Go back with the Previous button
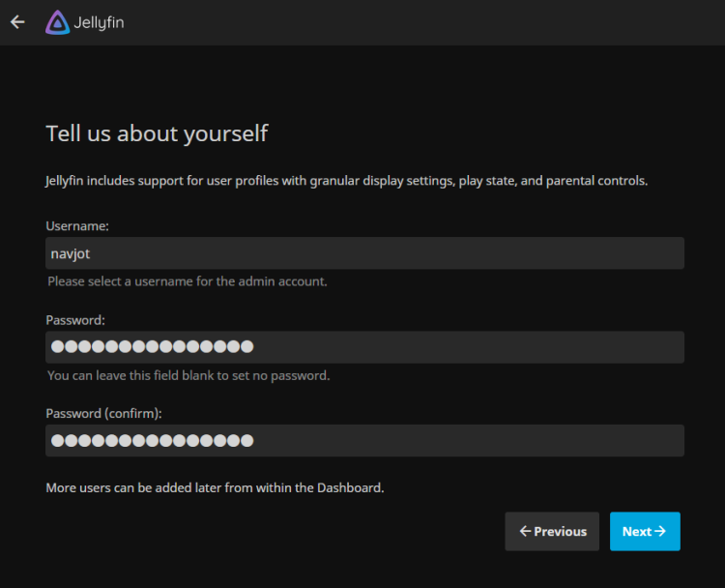 (x=552, y=531)
